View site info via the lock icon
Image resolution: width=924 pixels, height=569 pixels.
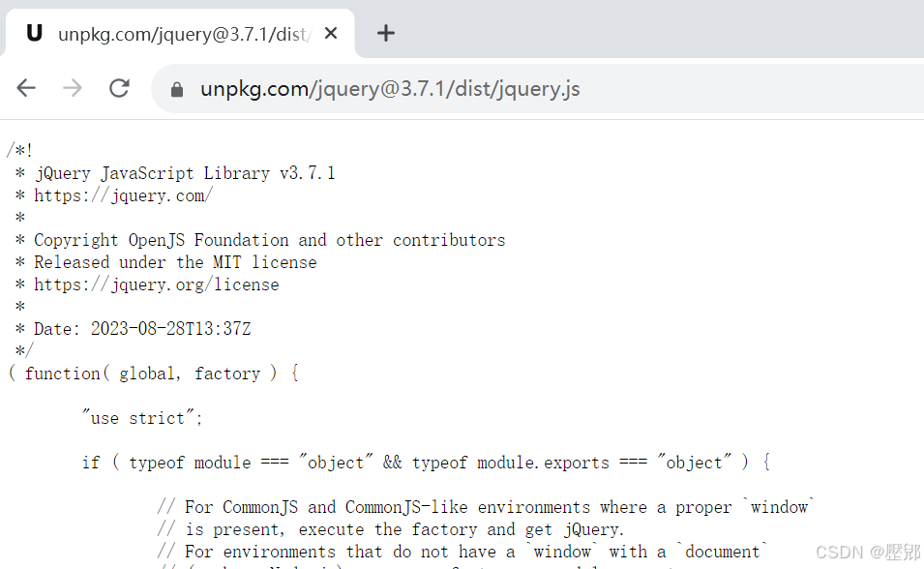[x=177, y=90]
